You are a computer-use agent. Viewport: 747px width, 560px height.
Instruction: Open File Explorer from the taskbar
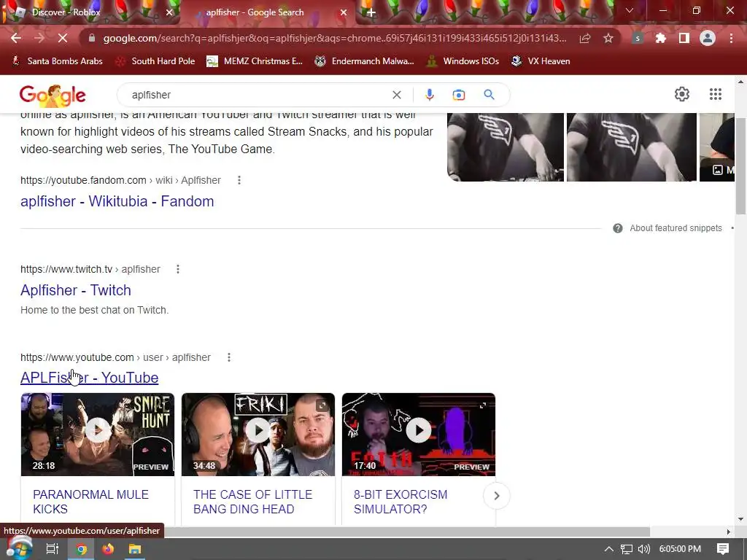(135, 549)
